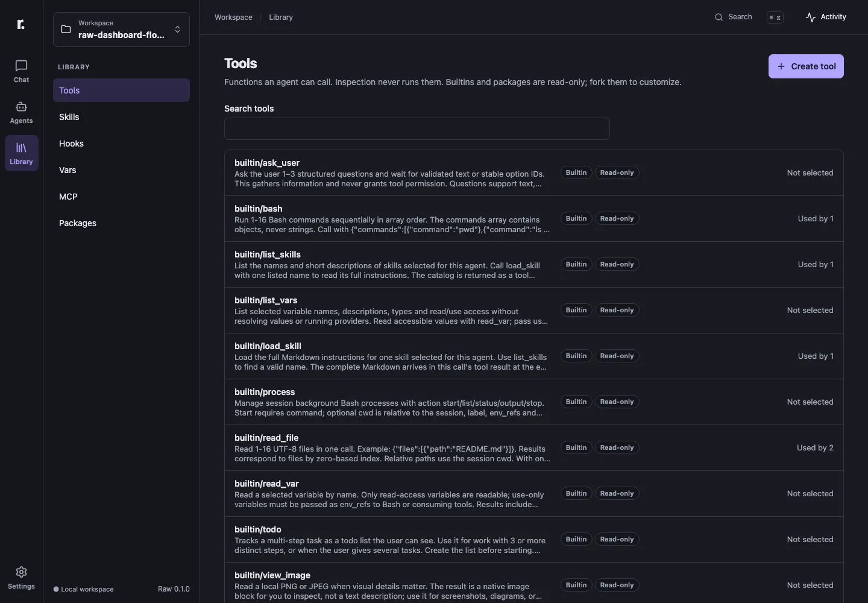The image size is (868, 603).
Task: Click the Activity pulse icon
Action: pyautogui.click(x=811, y=17)
